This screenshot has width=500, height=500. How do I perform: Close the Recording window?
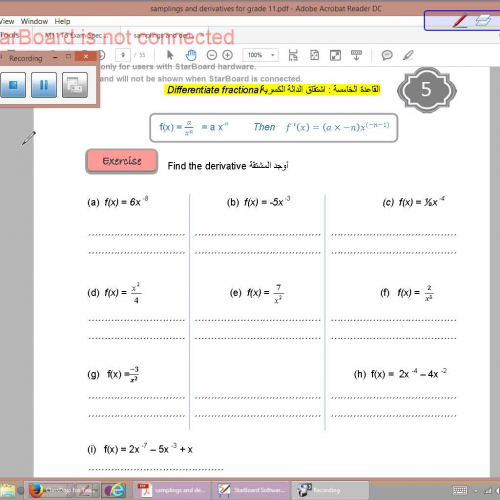(86, 56)
